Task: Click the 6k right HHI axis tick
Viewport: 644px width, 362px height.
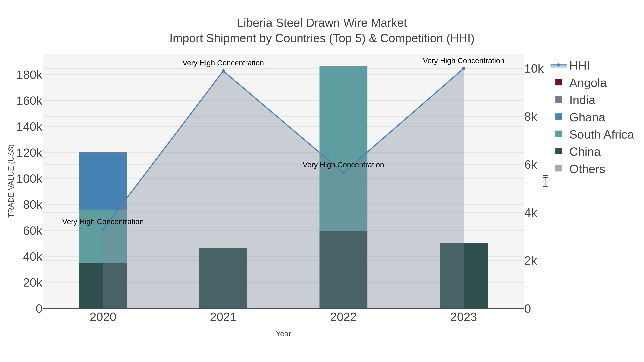Action: pos(531,165)
